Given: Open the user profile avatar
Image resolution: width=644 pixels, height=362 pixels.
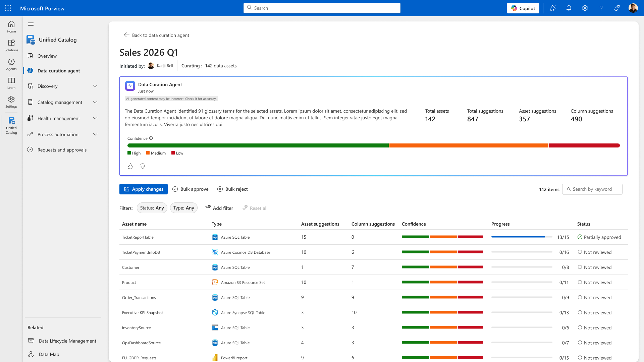Looking at the screenshot, I should point(633,8).
